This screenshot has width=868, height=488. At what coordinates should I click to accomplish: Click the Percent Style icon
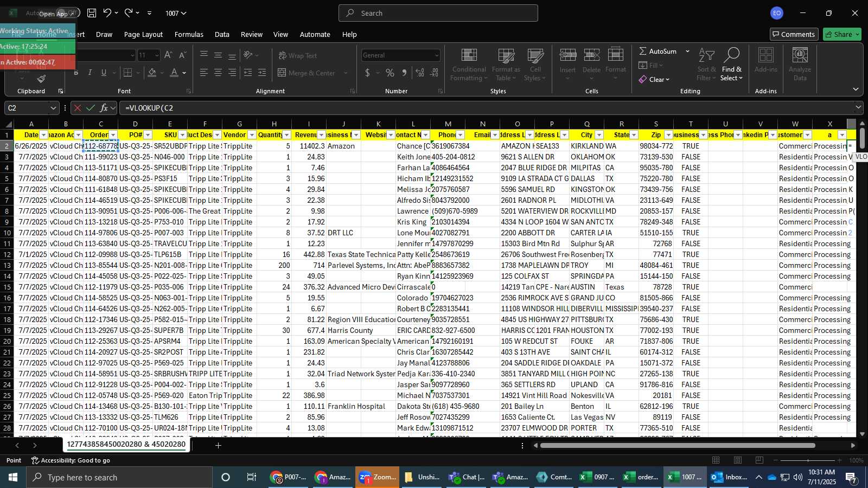[390, 73]
